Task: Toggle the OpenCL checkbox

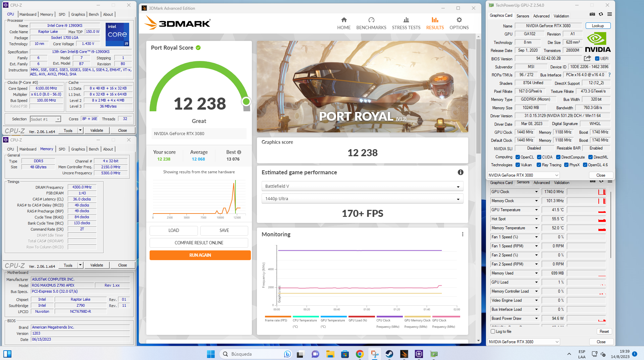Action: click(x=518, y=157)
